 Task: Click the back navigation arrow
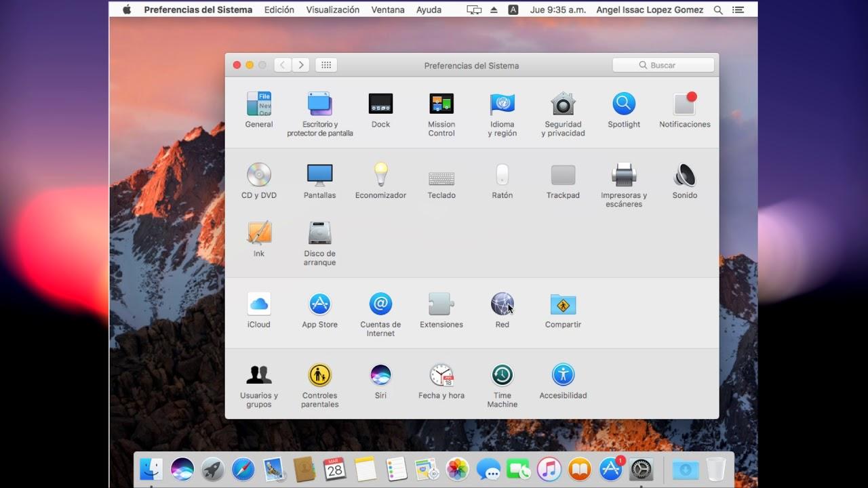282,64
